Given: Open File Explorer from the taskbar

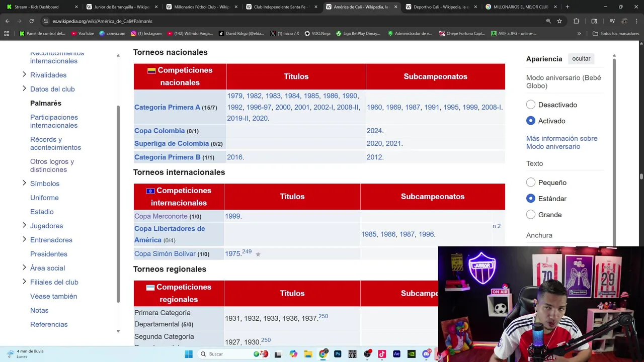Looking at the screenshot, I should 308,354.
